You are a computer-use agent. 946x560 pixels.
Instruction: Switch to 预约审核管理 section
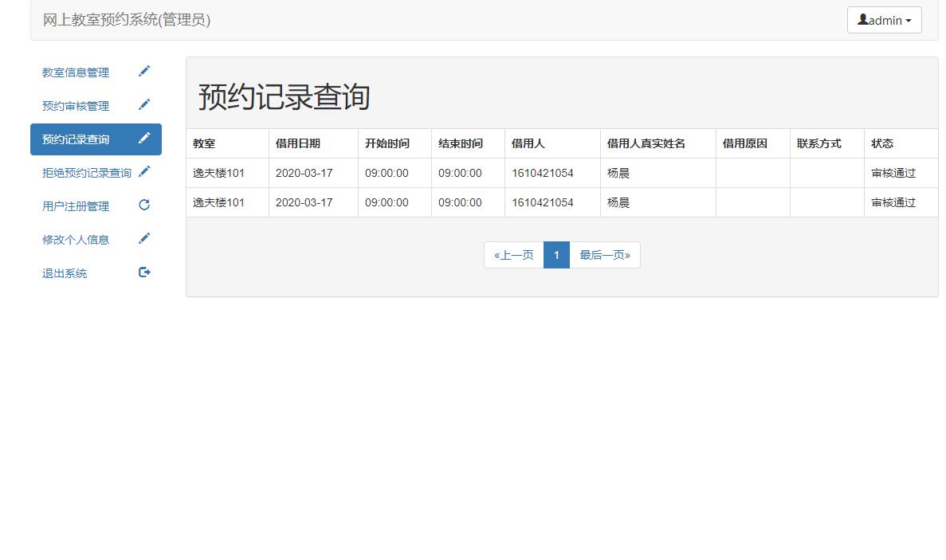(x=75, y=104)
